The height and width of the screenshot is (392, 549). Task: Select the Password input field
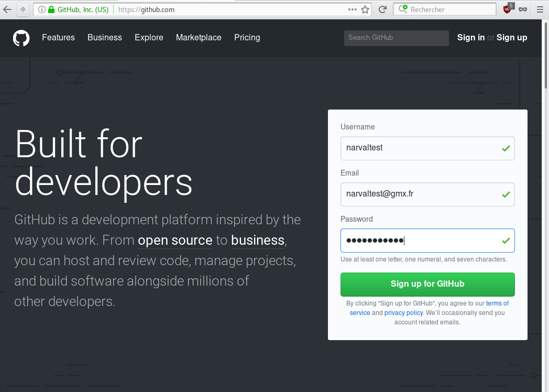pyautogui.click(x=427, y=240)
